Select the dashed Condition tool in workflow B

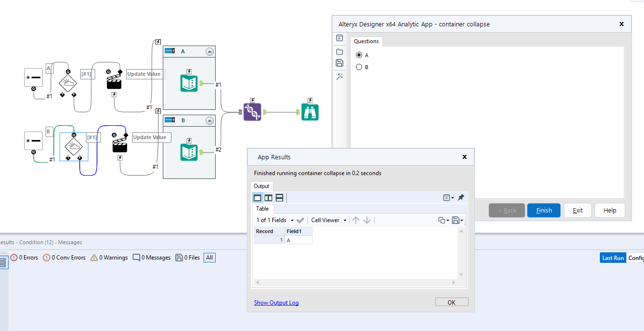(73, 147)
